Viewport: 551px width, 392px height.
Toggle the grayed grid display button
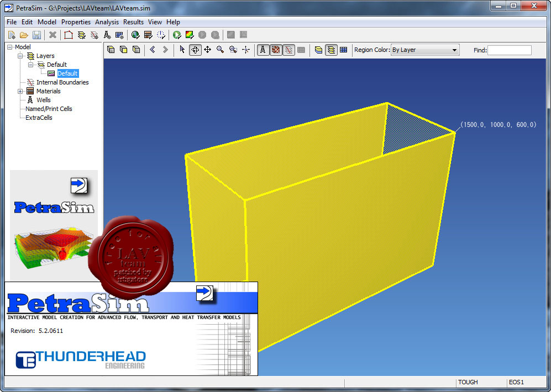[x=301, y=50]
